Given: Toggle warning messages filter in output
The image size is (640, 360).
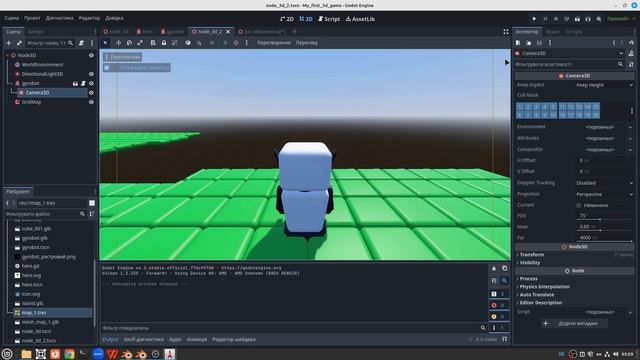Looking at the screenshot, I should (x=498, y=316).
